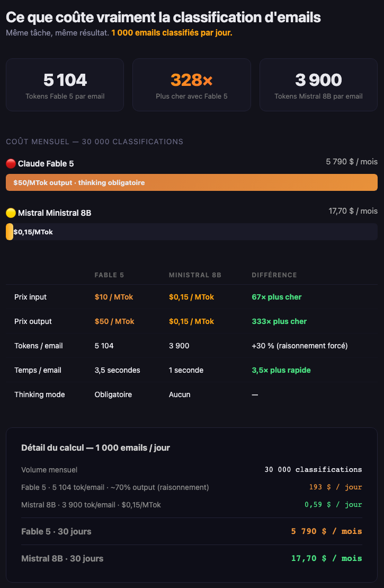Viewport: 384px width, 588px height.
Task: Click the MINISTRAL 8B column header
Action: (195, 275)
